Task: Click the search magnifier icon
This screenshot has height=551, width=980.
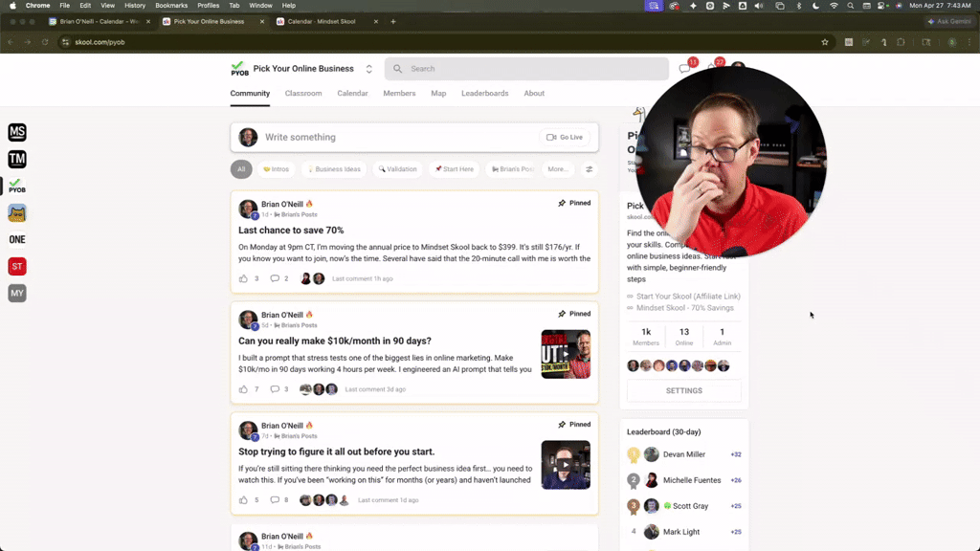Action: [397, 69]
